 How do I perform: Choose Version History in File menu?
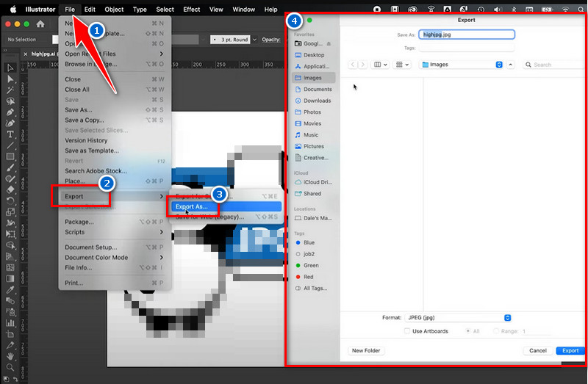115,140
